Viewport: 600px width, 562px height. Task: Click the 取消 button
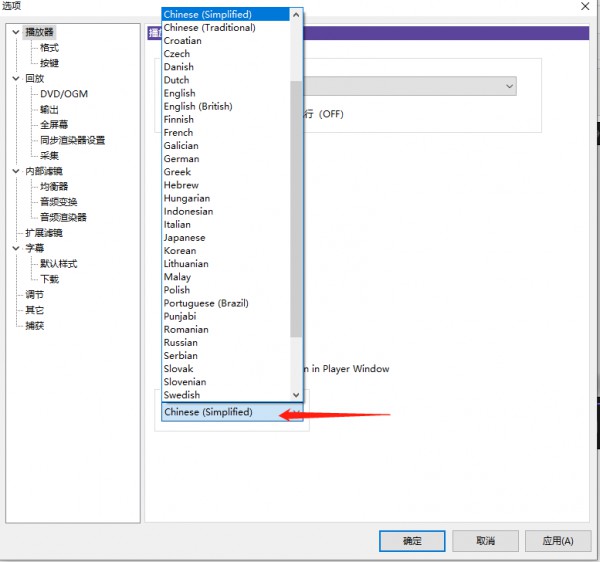(x=485, y=541)
